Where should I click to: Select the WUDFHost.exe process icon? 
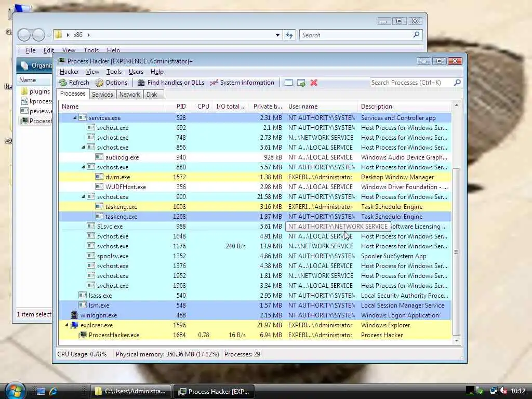pos(99,187)
